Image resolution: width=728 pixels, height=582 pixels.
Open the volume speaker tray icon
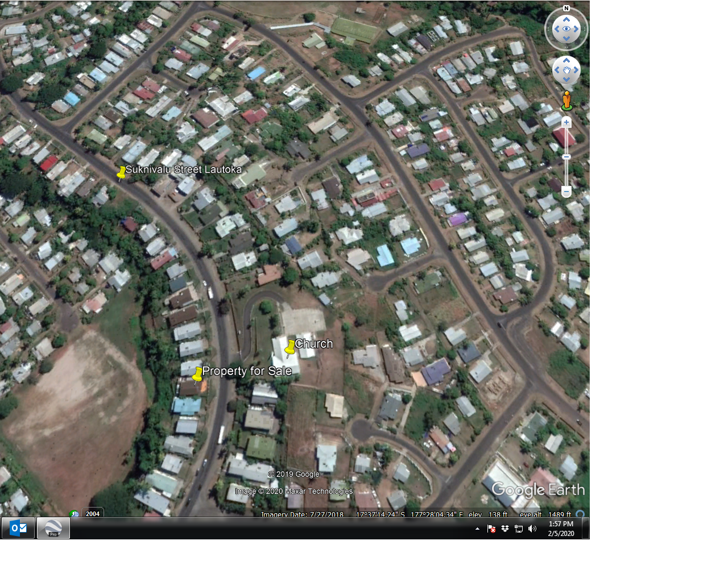pos(532,529)
